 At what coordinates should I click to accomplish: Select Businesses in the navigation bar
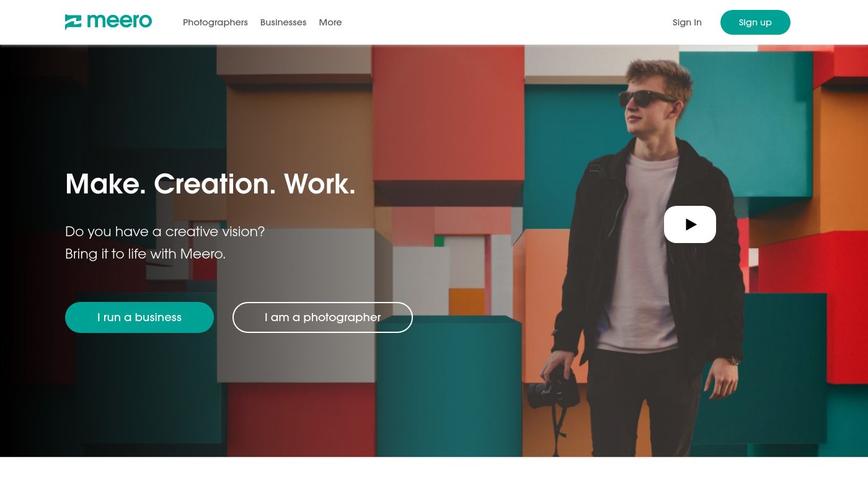coord(283,22)
